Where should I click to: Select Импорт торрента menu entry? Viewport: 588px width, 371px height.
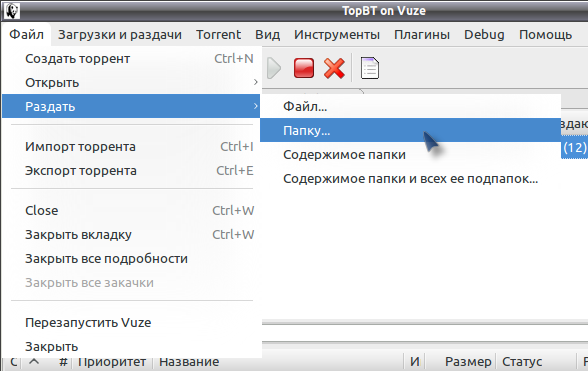coord(131,146)
